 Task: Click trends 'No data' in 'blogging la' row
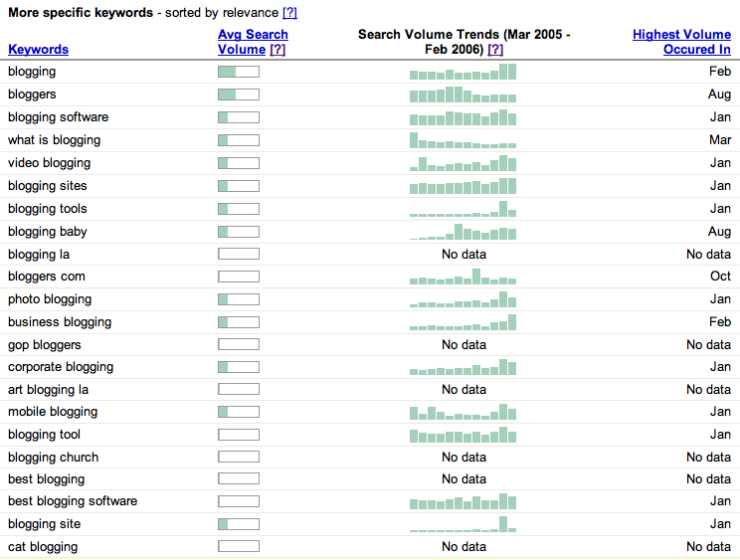(x=463, y=255)
